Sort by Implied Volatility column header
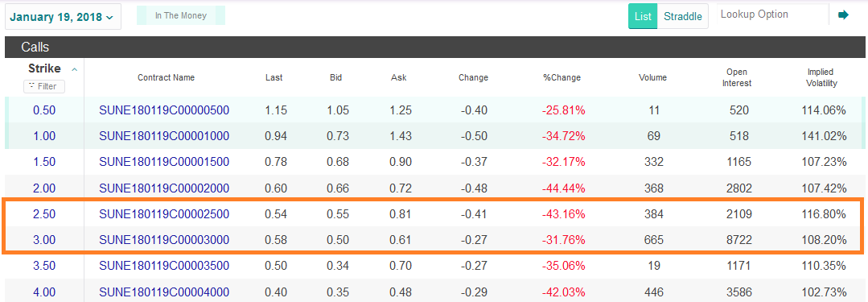Image resolution: width=868 pixels, height=302 pixels. 822,77
